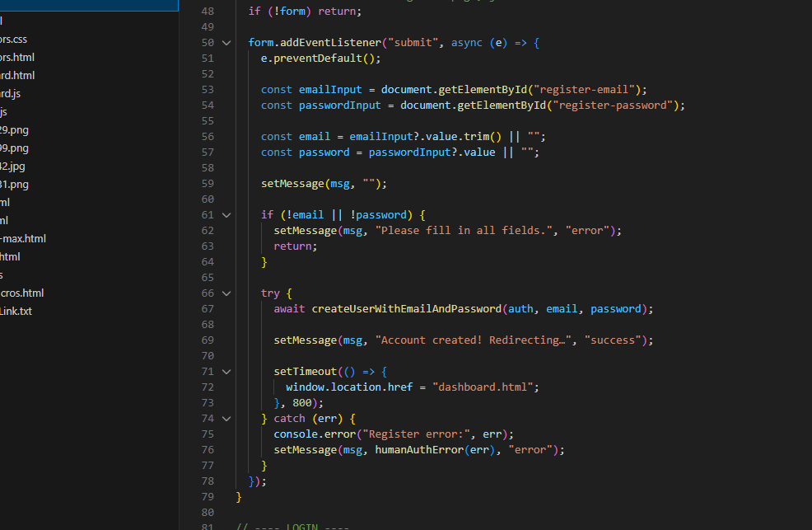Select the file ending in ors.html
Viewport: 812px width, 530px height.
pyautogui.click(x=17, y=57)
